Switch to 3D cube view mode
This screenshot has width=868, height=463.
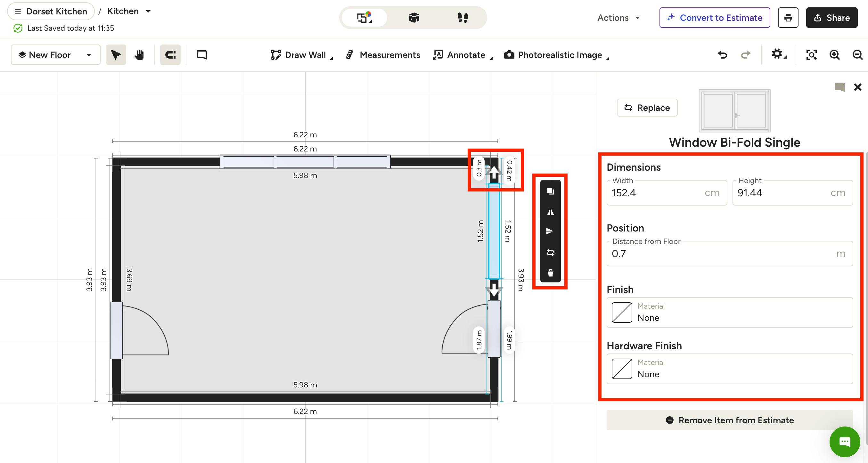click(x=414, y=18)
